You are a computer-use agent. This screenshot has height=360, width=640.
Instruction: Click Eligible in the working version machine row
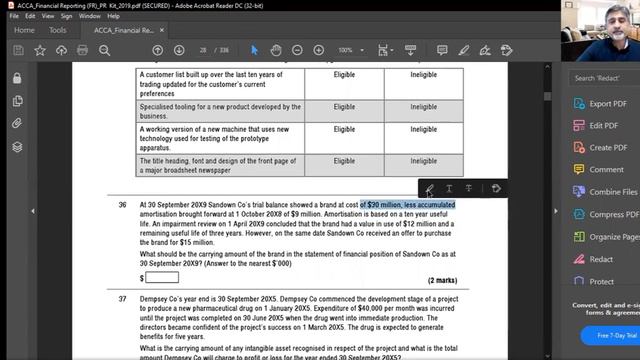pos(344,129)
